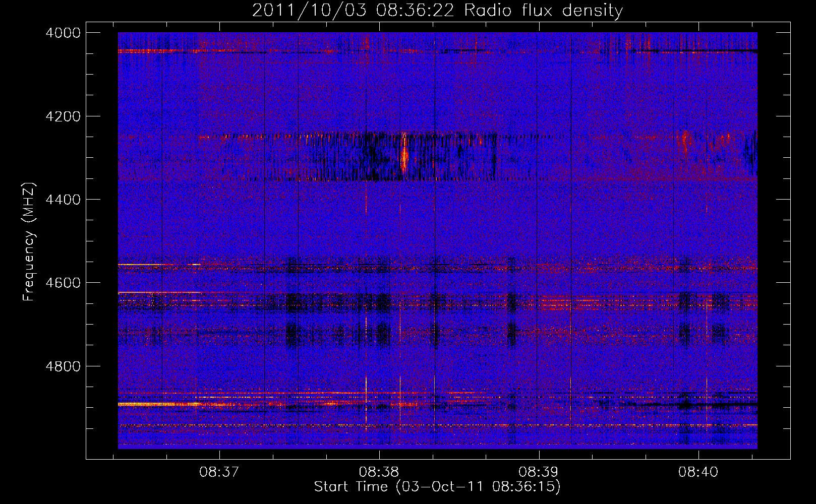
Task: Select the 08:39 time axis label
Action: pos(539,472)
